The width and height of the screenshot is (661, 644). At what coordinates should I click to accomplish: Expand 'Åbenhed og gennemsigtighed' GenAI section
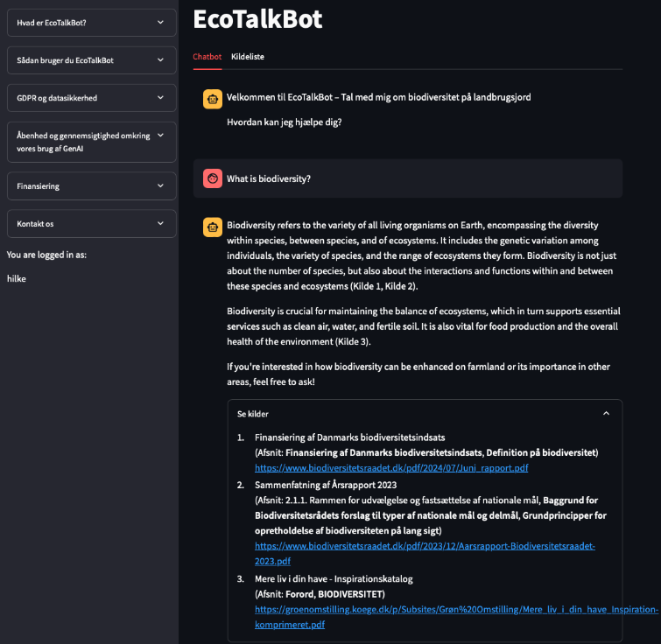coord(90,142)
